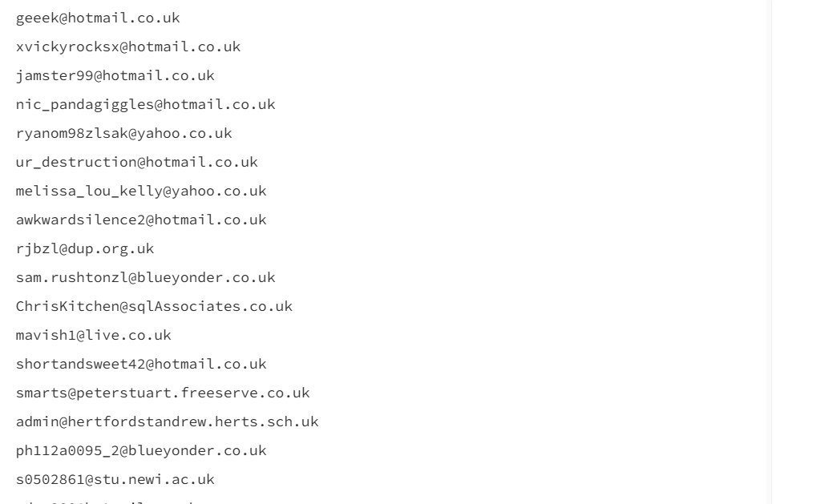Image resolution: width=837 pixels, height=504 pixels.
Task: Select the ph112a0095_2@blueyonder.co.uk entry
Action: coord(141,450)
